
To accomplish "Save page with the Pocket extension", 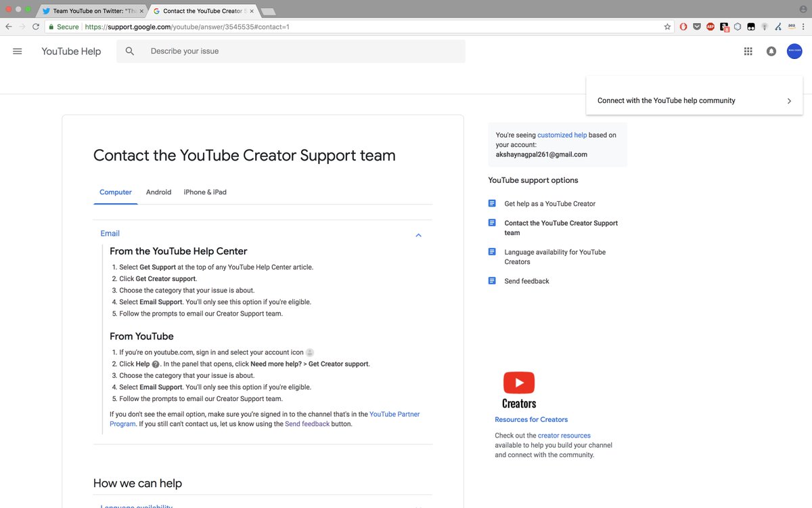I will pyautogui.click(x=697, y=26).
